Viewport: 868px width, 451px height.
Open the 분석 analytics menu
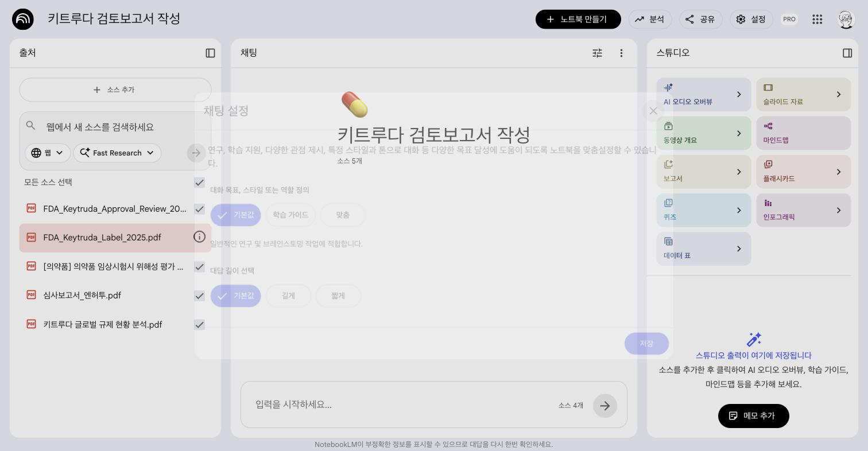(650, 19)
